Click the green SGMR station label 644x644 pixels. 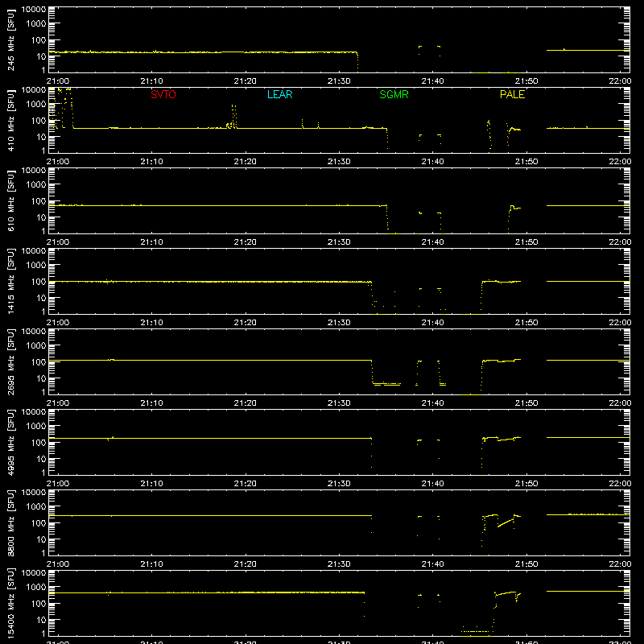(x=394, y=94)
